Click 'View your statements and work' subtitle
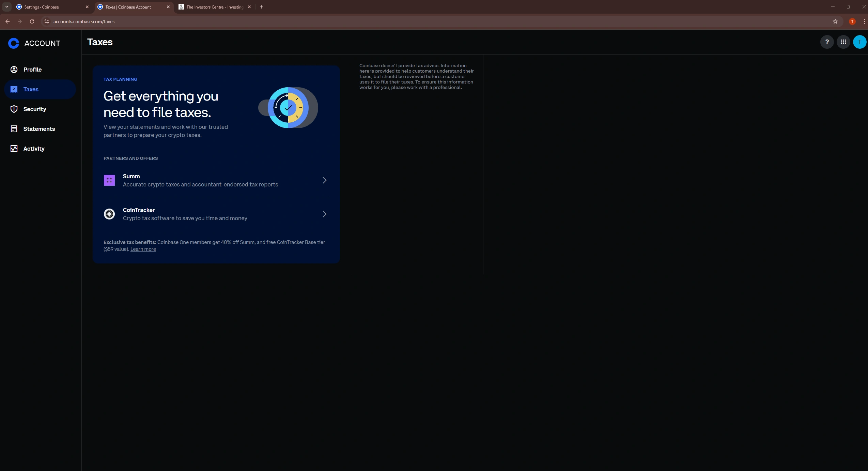 coord(166,131)
